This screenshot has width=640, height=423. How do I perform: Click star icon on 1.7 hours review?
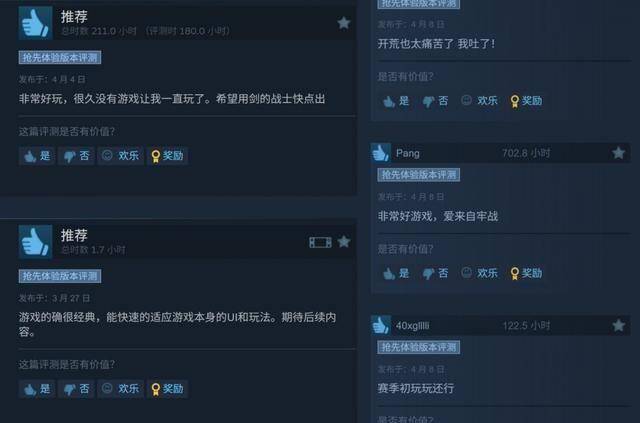[x=344, y=242]
